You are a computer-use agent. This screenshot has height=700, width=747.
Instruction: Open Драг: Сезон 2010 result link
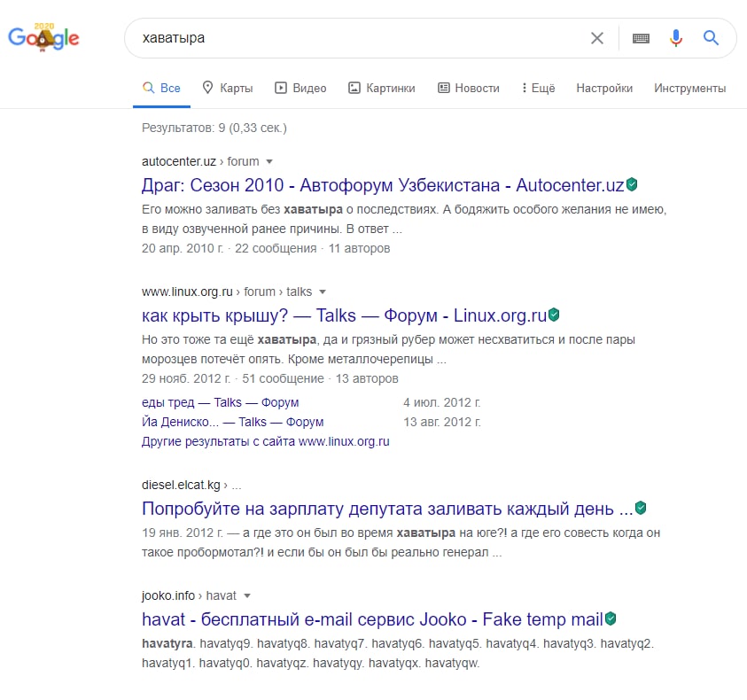pos(383,185)
